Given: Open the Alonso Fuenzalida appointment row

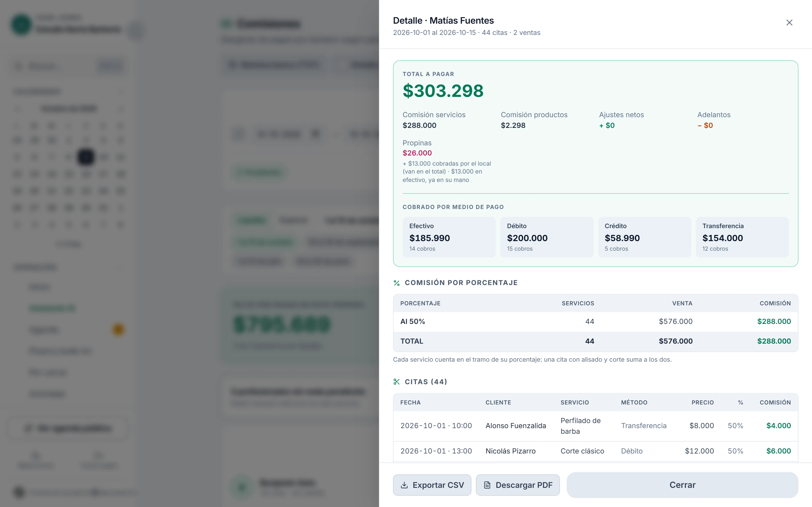Looking at the screenshot, I should 595,426.
